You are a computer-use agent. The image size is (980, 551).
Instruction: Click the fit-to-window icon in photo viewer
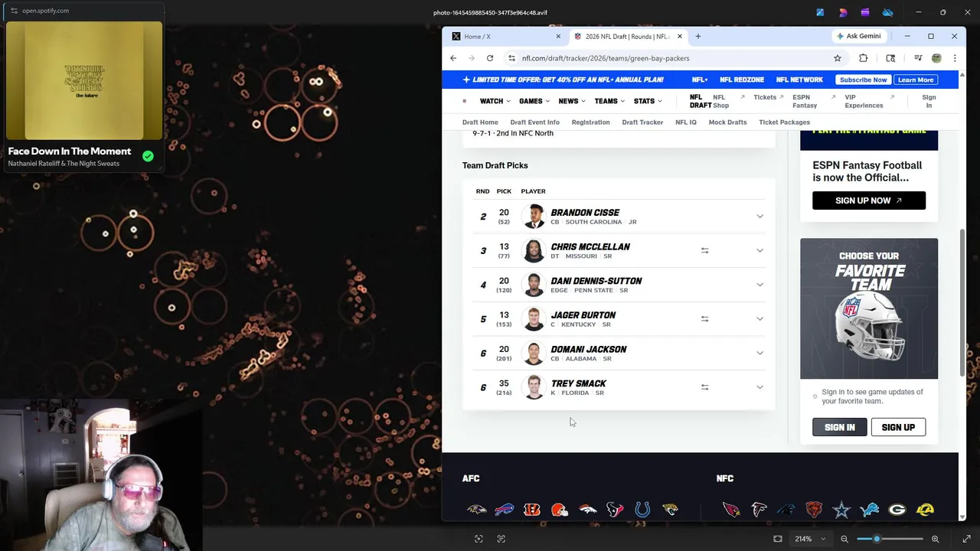(778, 539)
